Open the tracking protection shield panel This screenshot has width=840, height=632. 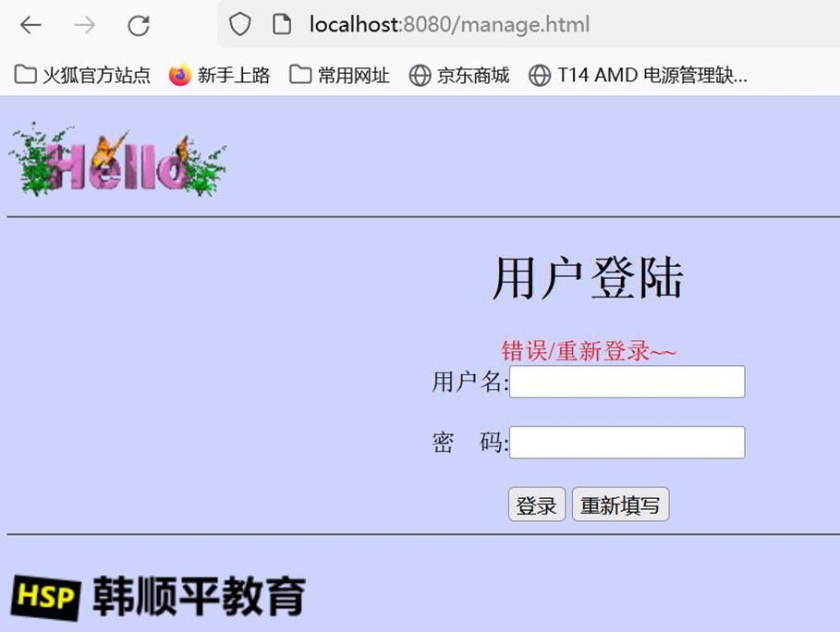pyautogui.click(x=240, y=25)
